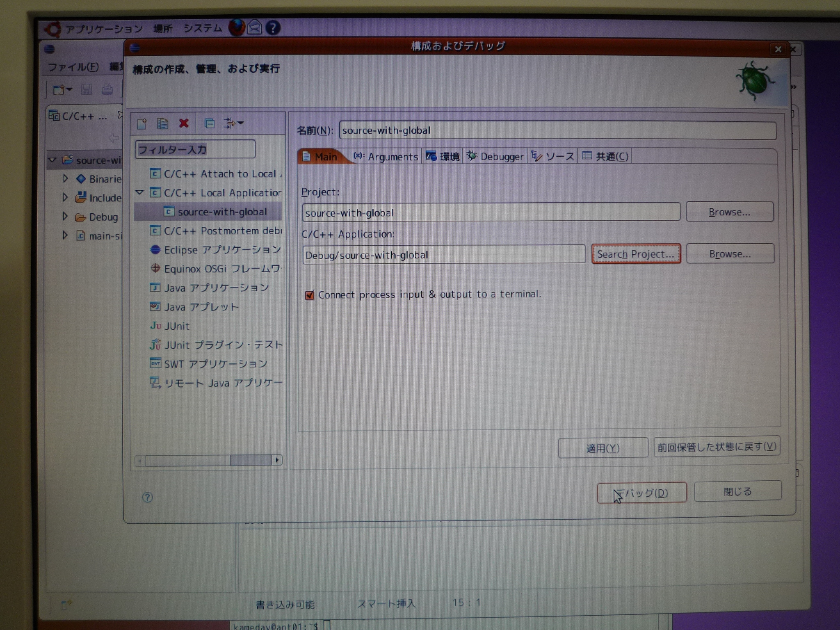Switch to the ソース tab
Viewport: 840px width, 630px height.
point(552,156)
